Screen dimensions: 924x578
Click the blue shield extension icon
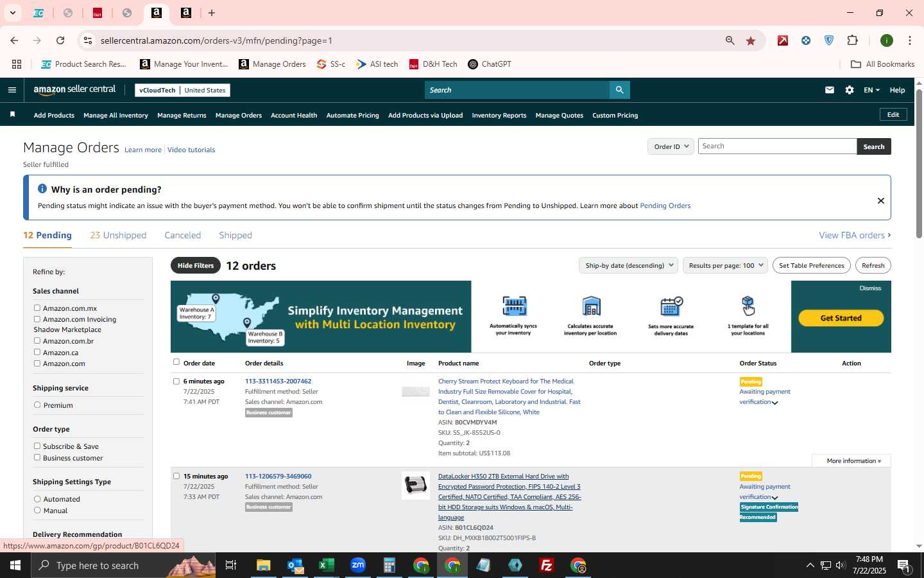tap(829, 40)
